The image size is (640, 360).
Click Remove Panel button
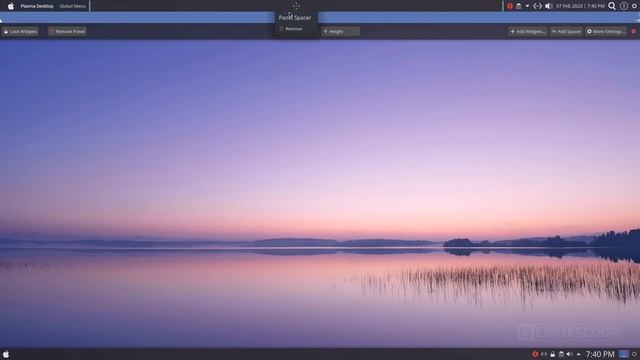(67, 31)
